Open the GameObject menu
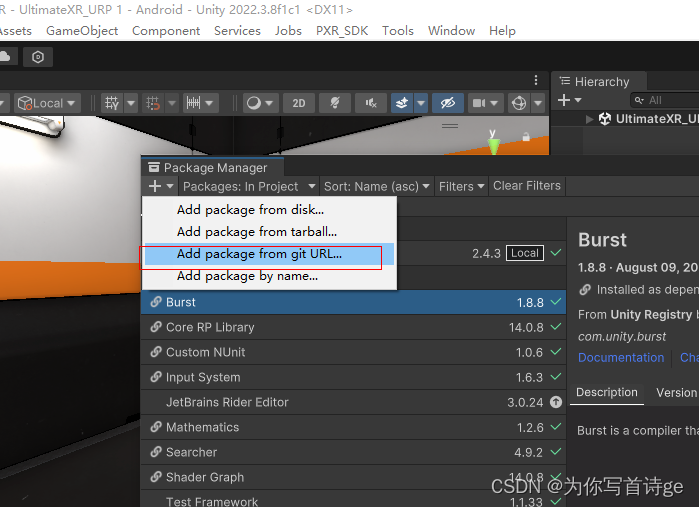Viewport: 699px width, 507px height. point(82,31)
